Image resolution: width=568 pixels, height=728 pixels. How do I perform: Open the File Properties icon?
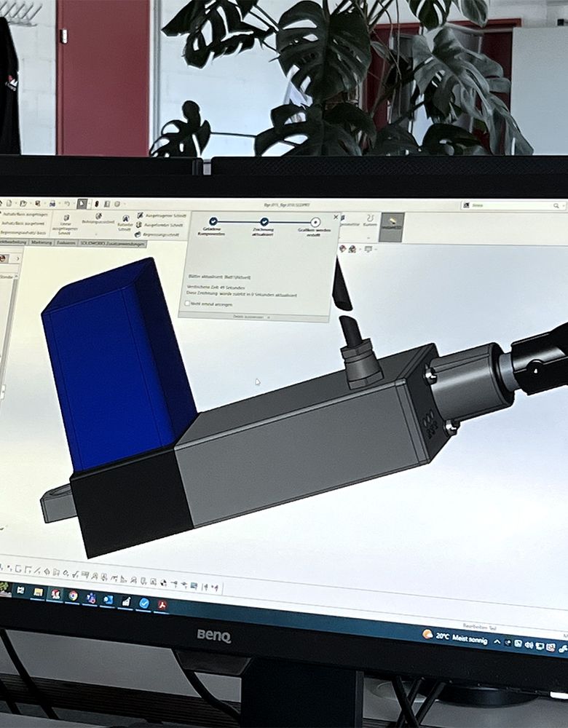tap(107, 205)
